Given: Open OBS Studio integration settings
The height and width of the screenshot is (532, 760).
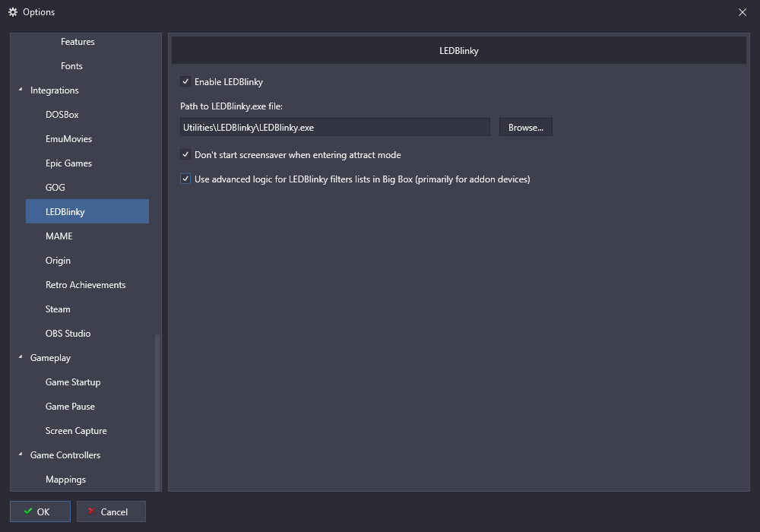Looking at the screenshot, I should point(68,334).
